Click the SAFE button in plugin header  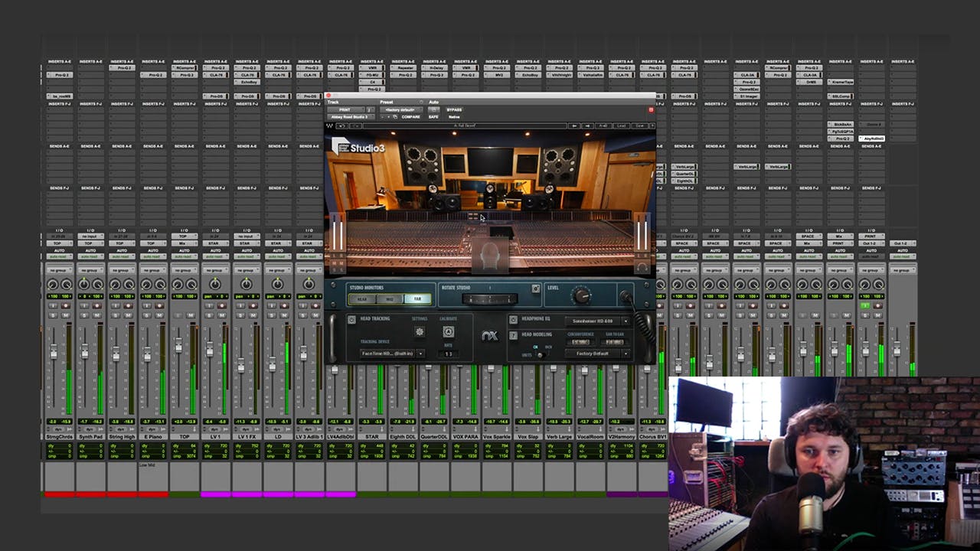coord(433,117)
